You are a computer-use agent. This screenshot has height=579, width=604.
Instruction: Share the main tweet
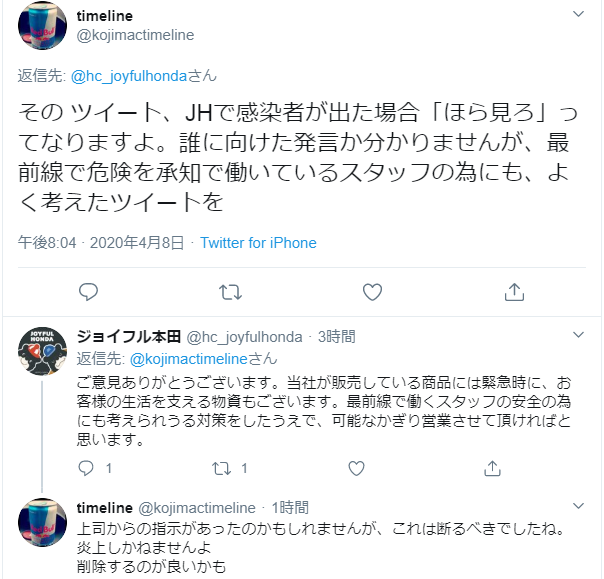515,292
